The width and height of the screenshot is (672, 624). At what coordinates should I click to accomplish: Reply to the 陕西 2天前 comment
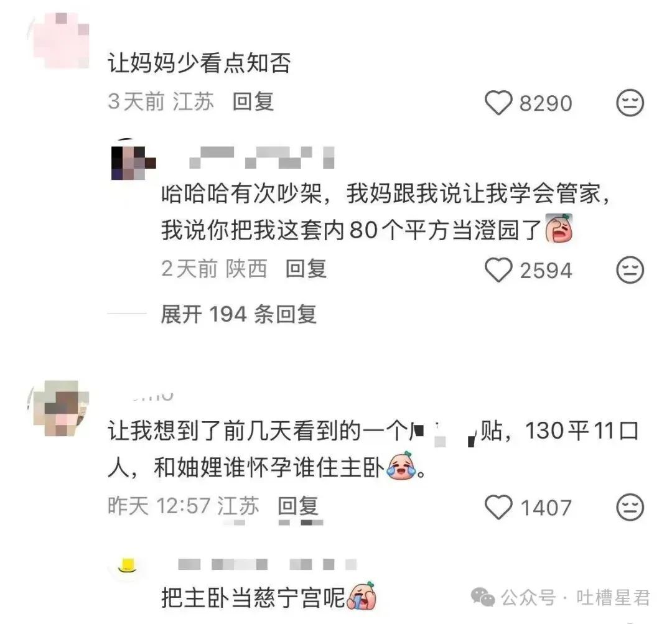click(306, 269)
